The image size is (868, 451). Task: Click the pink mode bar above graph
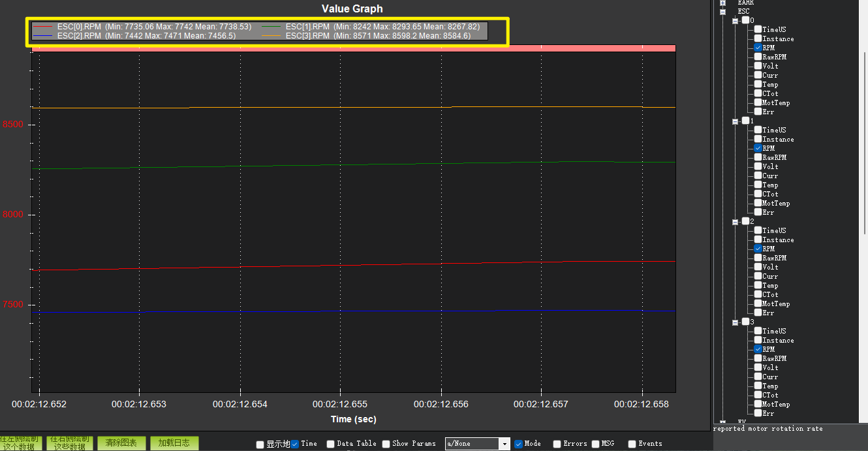354,48
